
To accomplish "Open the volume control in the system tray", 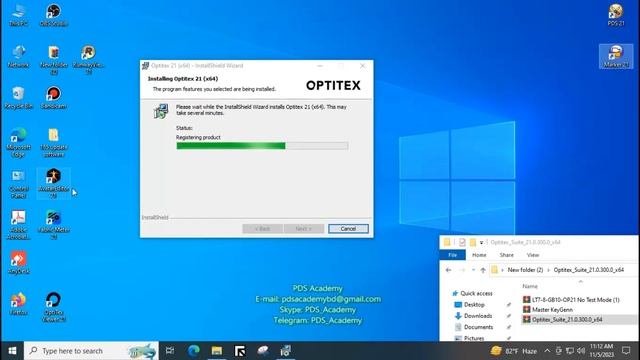I will 581,351.
